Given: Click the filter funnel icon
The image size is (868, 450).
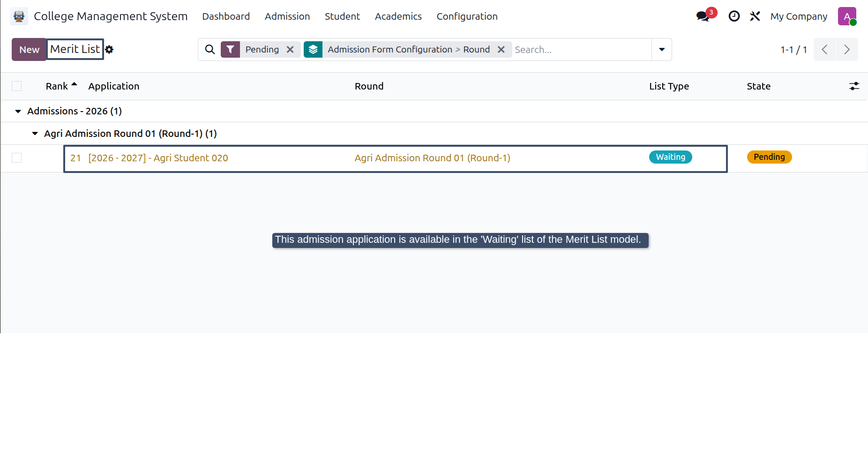Looking at the screenshot, I should point(230,50).
